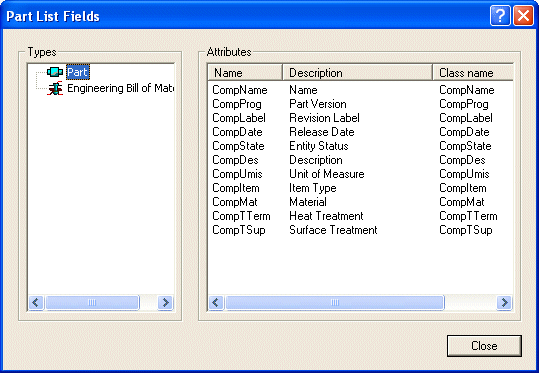Select the CompProg row in Name column
Viewport: 539px width, 373px height.
(x=237, y=104)
